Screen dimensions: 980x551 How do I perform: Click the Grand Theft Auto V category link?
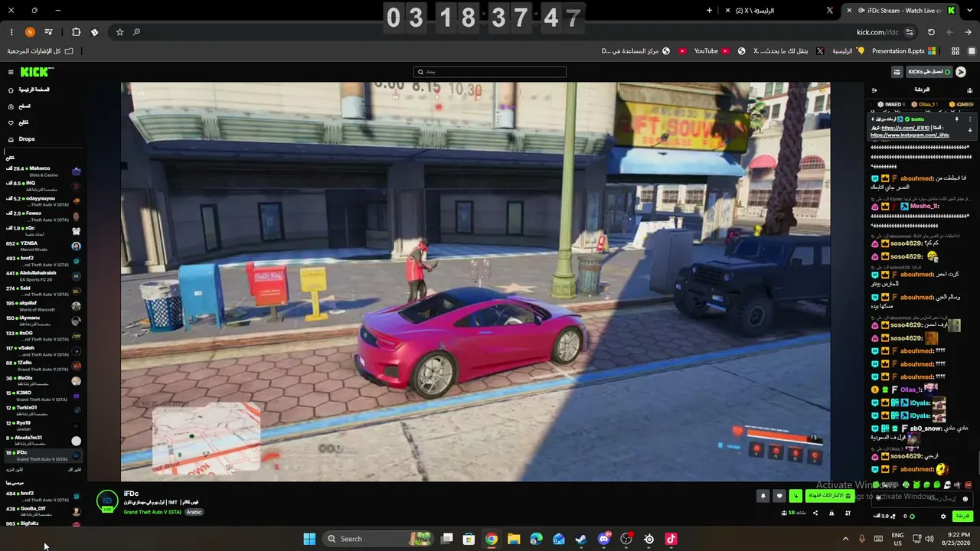pos(152,512)
